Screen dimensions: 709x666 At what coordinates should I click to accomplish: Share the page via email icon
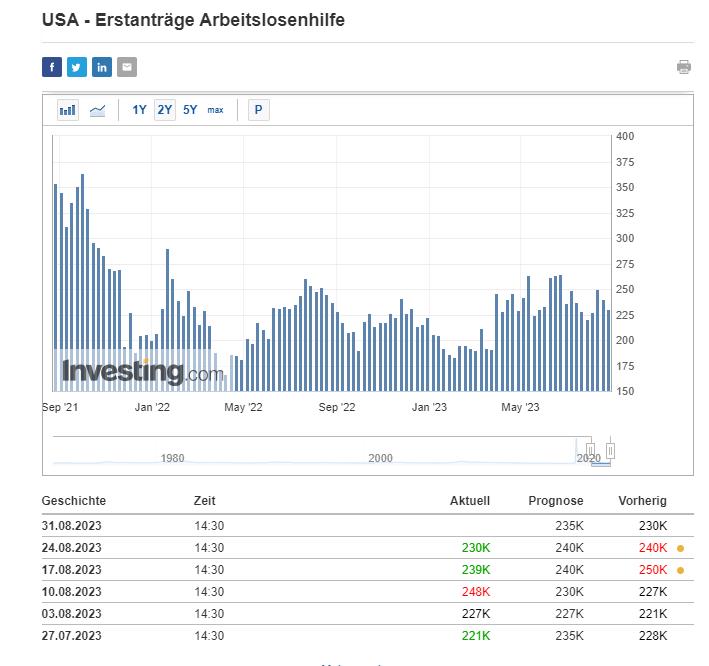click(127, 67)
